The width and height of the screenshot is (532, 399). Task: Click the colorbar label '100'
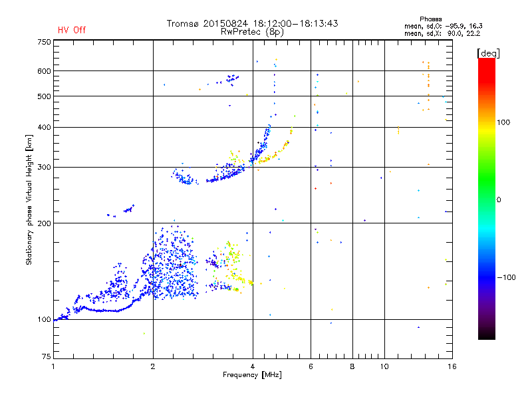click(x=503, y=122)
